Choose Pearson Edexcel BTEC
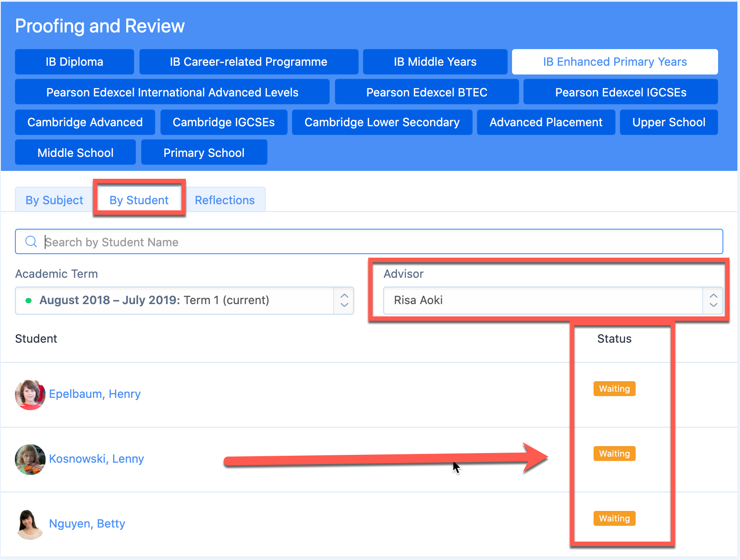The width and height of the screenshot is (740, 560). click(x=427, y=92)
